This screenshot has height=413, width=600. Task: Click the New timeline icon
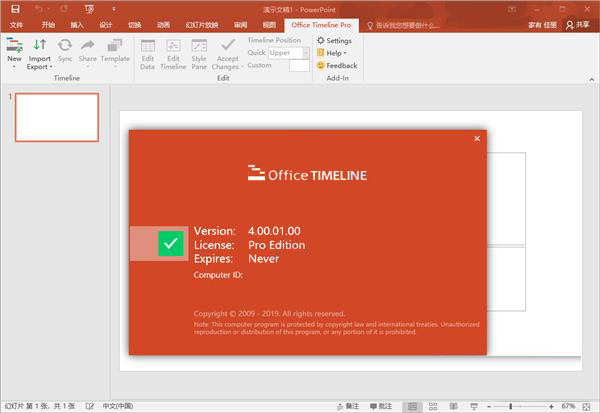(x=14, y=45)
